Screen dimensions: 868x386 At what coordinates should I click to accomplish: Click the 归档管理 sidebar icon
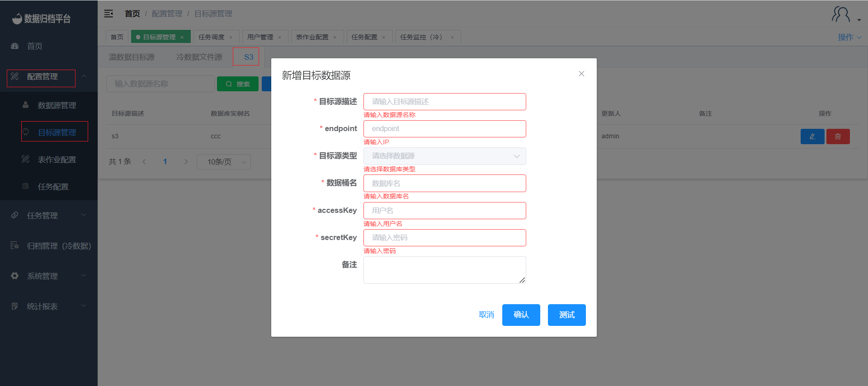15,245
